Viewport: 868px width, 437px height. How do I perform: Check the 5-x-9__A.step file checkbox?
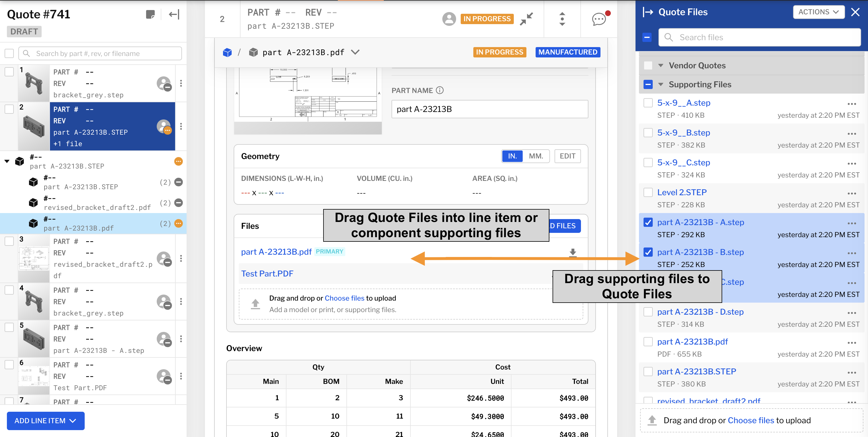pyautogui.click(x=648, y=103)
